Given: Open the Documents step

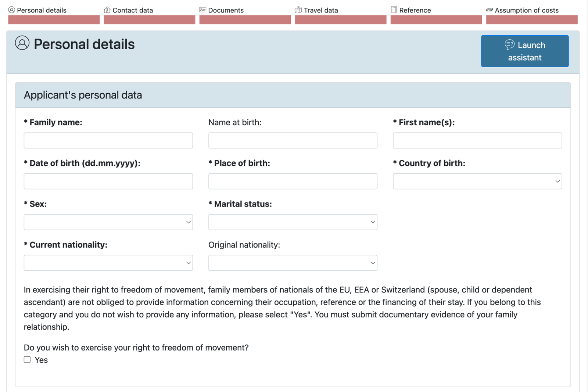Looking at the screenshot, I should (x=226, y=10).
